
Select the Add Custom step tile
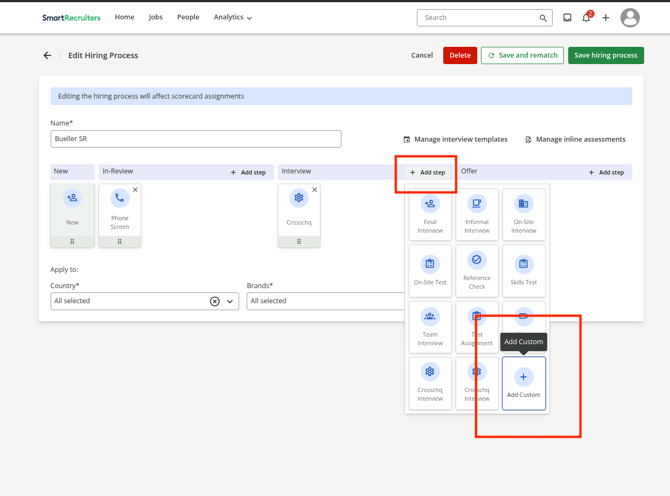pos(523,383)
